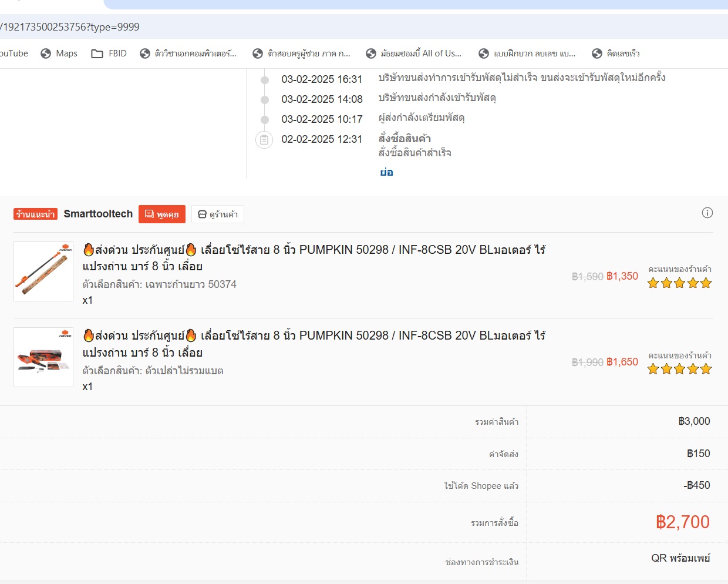Click the พูดคุย chat button
This screenshot has width=728, height=584.
162,214
